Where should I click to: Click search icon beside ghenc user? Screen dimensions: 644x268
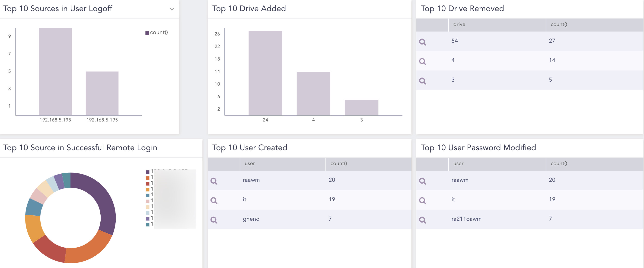tap(214, 220)
